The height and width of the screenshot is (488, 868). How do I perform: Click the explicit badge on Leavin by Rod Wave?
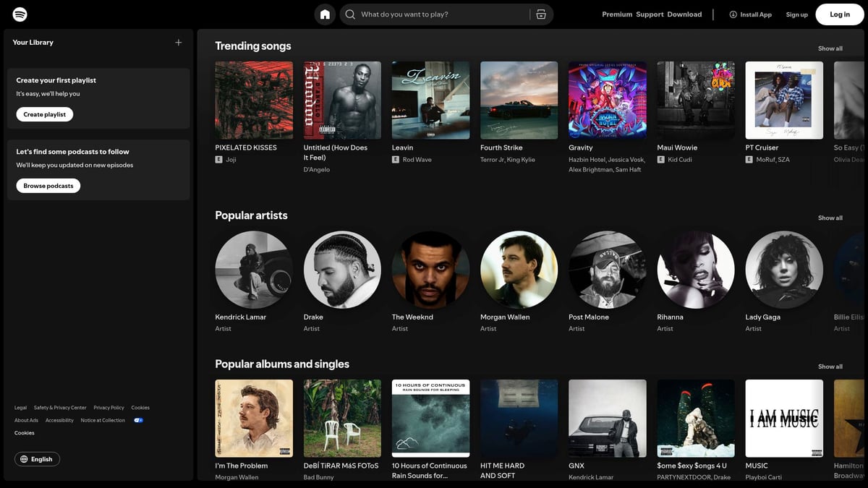396,159
